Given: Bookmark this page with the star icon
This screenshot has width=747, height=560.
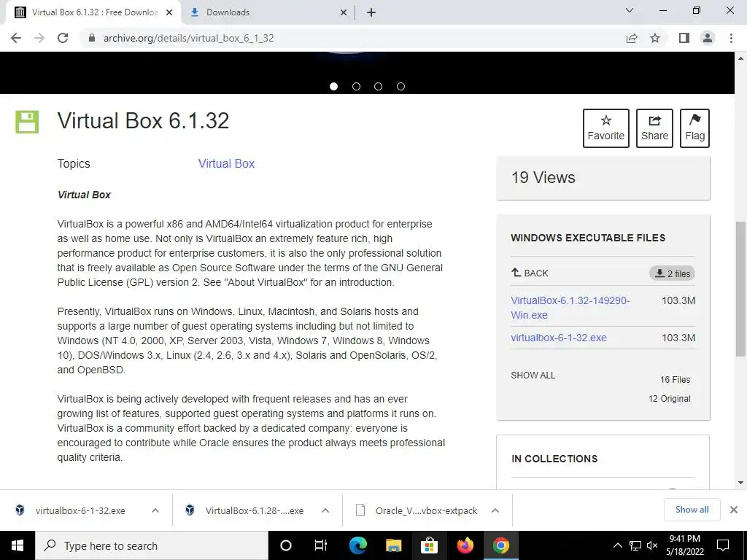Looking at the screenshot, I should pyautogui.click(x=655, y=38).
